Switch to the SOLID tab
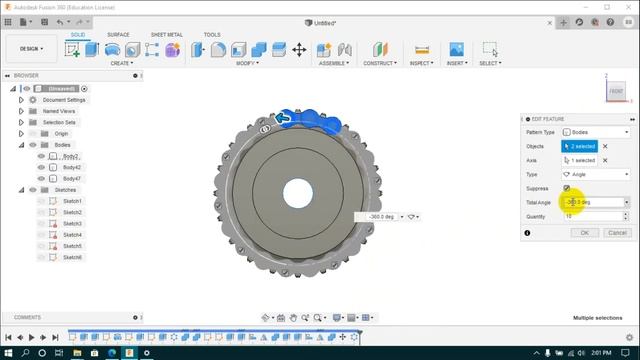Screen dimensions: 640x360 coord(78,35)
